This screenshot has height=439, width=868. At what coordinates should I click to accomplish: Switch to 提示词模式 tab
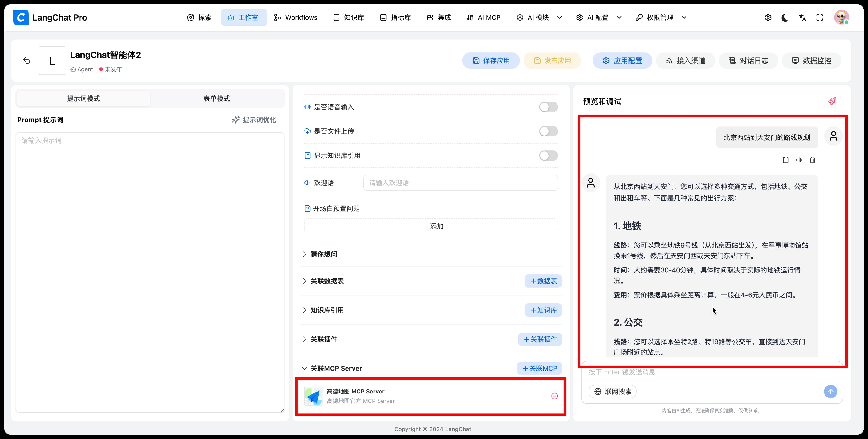click(x=83, y=98)
